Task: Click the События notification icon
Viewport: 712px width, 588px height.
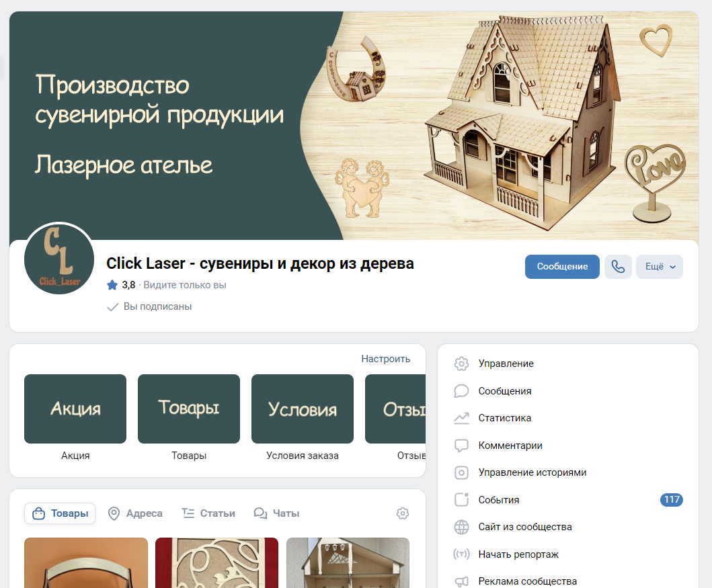Action: click(461, 499)
